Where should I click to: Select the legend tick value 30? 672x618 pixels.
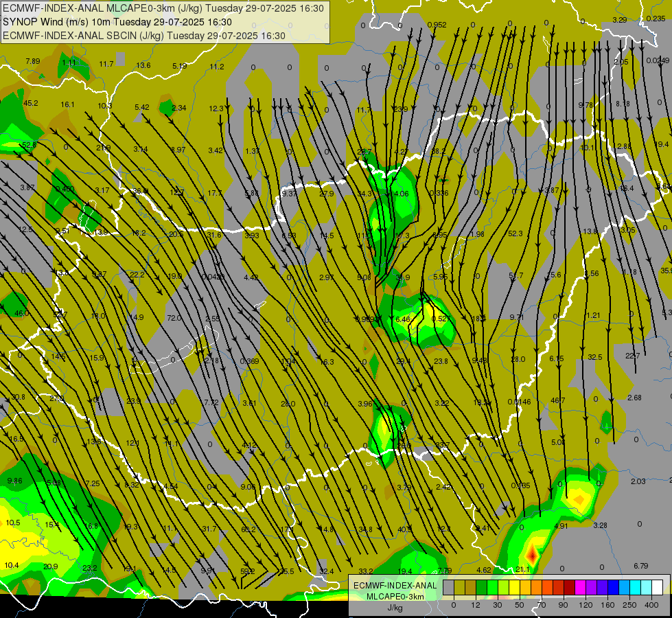[x=498, y=605]
